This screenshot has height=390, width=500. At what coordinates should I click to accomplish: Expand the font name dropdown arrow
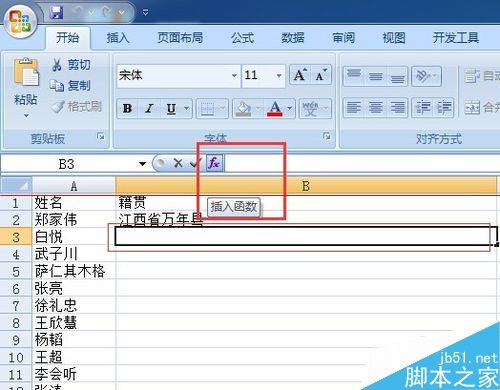tap(235, 76)
